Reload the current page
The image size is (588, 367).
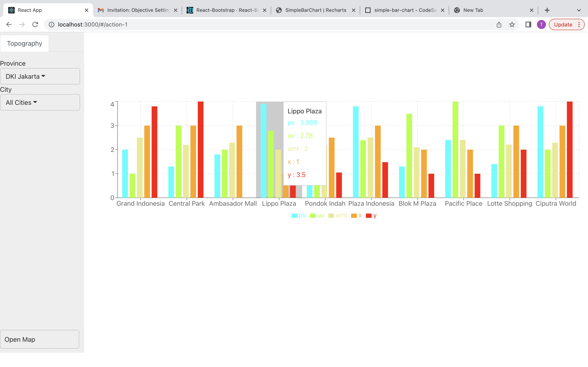pyautogui.click(x=35, y=24)
